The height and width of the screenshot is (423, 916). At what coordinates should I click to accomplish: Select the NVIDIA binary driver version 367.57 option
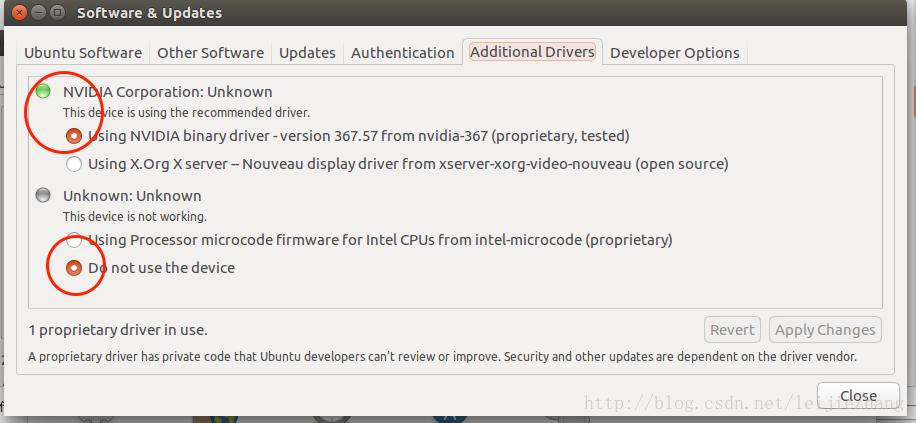(74, 135)
